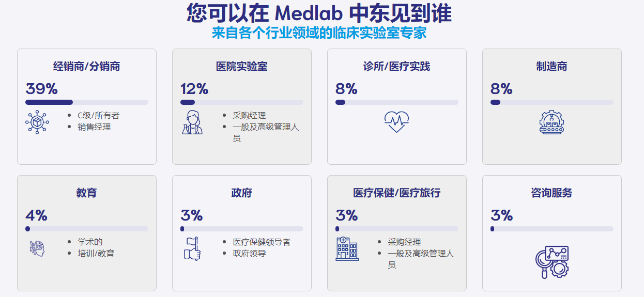Click the heartbeat heart icon in 诊所/医疗实践
644x297 pixels.
(x=396, y=122)
